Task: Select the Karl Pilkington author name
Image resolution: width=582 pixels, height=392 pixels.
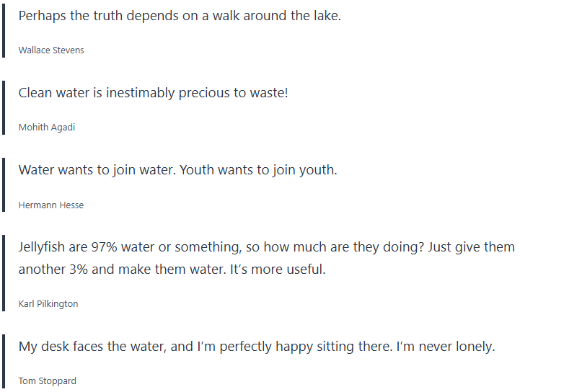Action: 48,304
